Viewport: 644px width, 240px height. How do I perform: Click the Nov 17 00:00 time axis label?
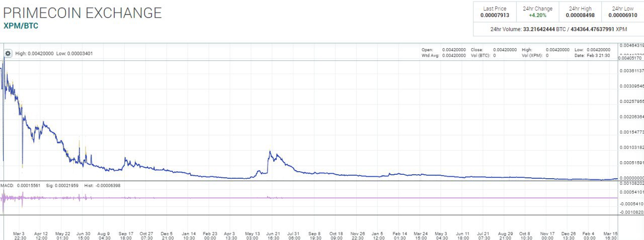coord(547,236)
